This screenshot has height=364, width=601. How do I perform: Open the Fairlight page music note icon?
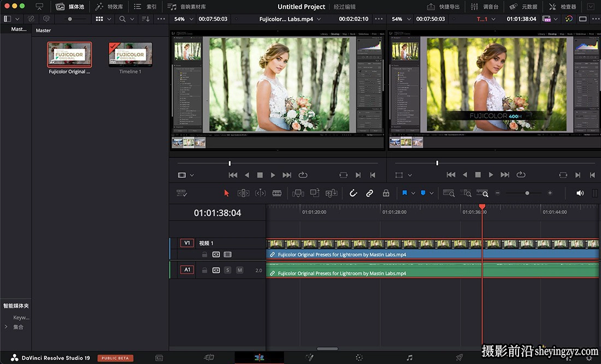409,357
